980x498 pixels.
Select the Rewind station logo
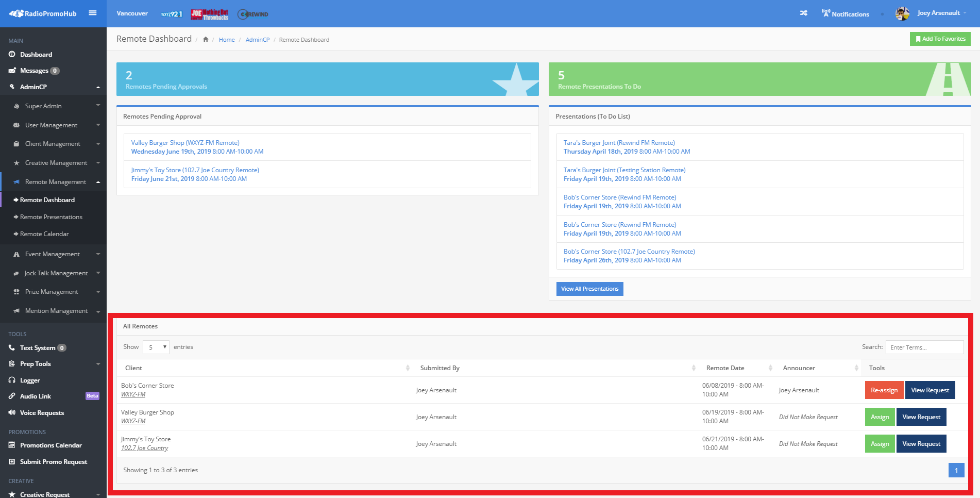pyautogui.click(x=253, y=14)
